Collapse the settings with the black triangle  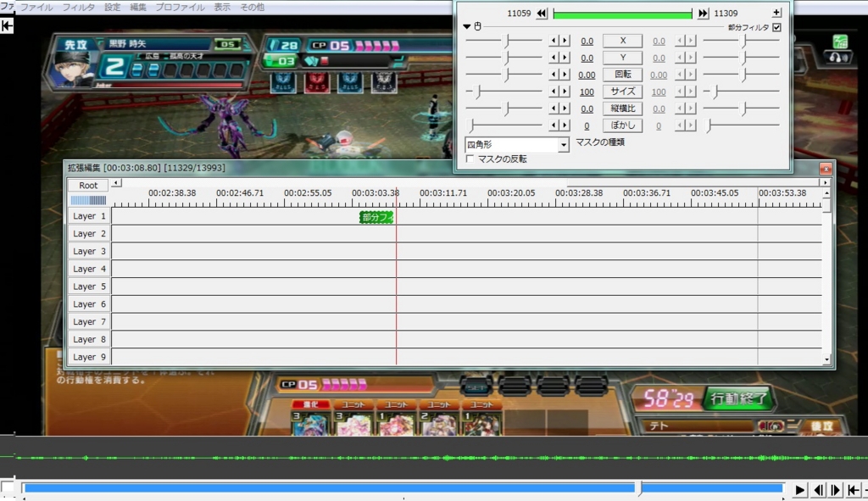[x=467, y=26]
